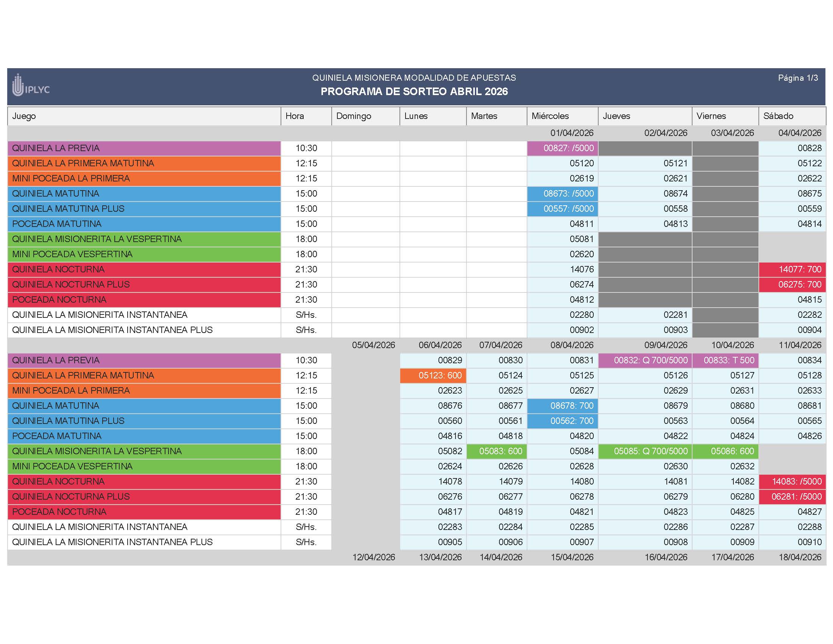
Task: Select the Juego column header
Action: tap(24, 116)
